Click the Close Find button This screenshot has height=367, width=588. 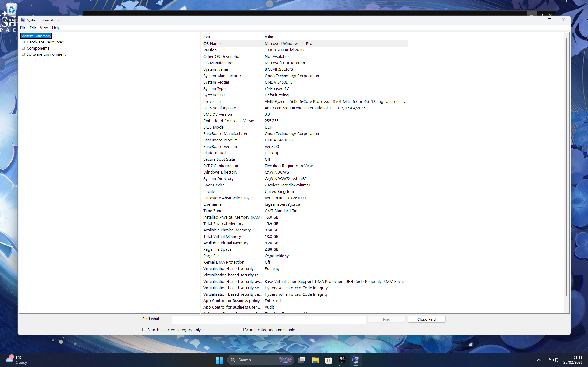tap(427, 319)
